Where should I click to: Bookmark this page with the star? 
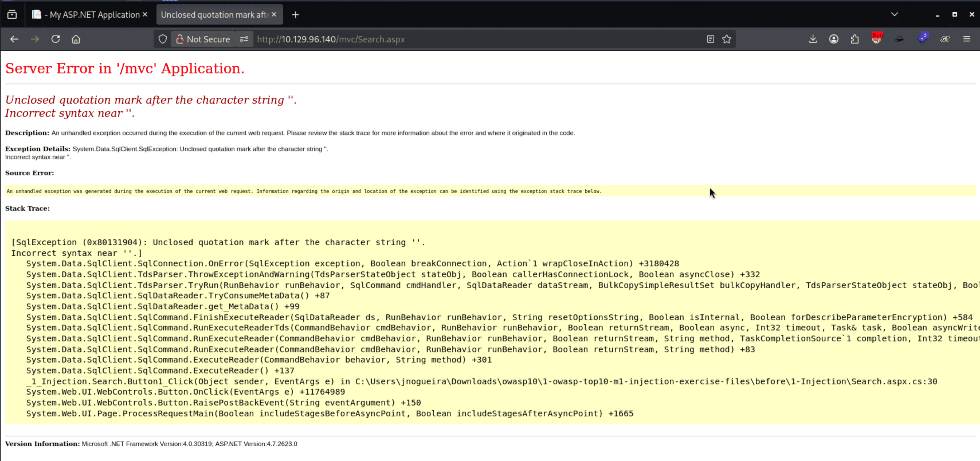click(x=727, y=39)
